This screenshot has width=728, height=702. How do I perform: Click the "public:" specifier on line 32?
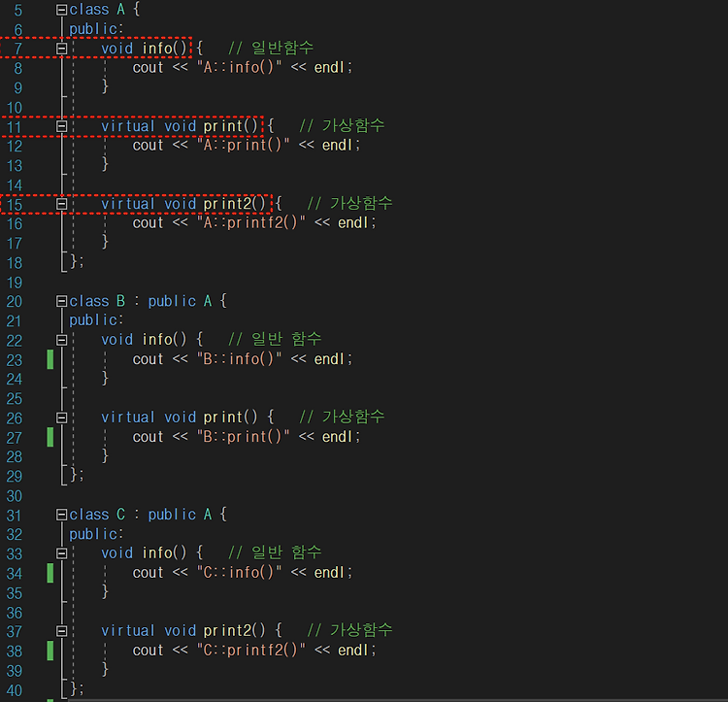tap(96, 534)
